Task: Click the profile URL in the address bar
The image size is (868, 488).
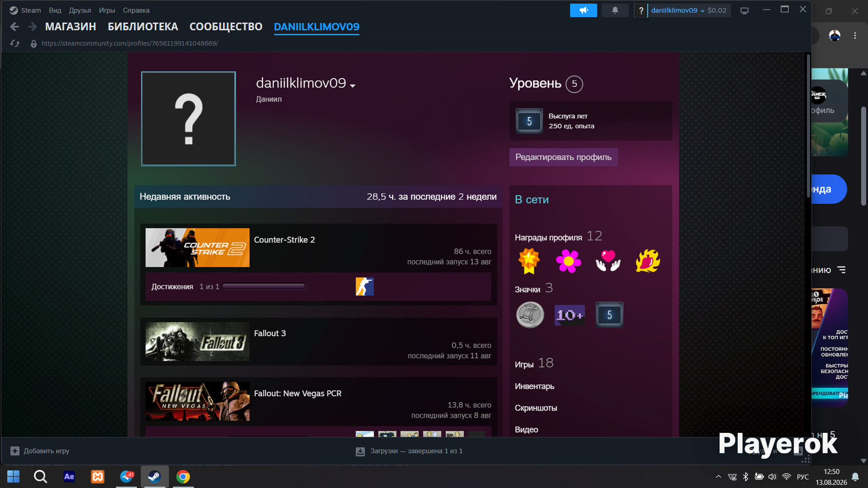Action: (130, 43)
